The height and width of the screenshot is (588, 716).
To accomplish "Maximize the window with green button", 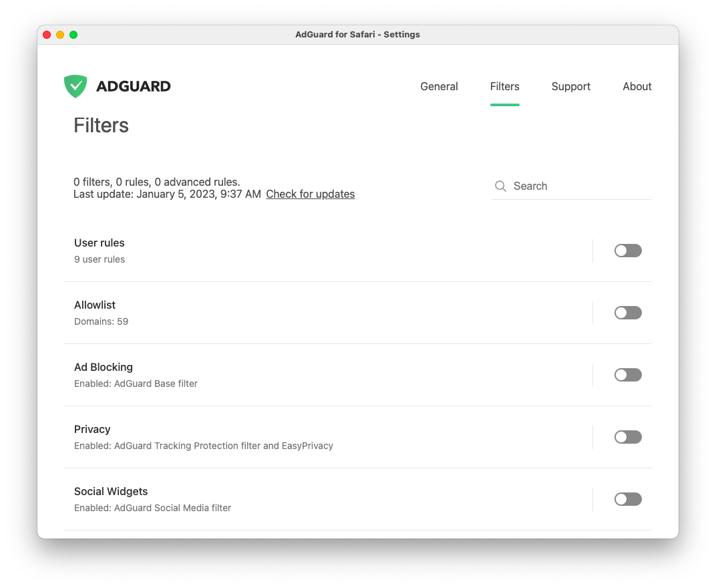I will click(73, 35).
